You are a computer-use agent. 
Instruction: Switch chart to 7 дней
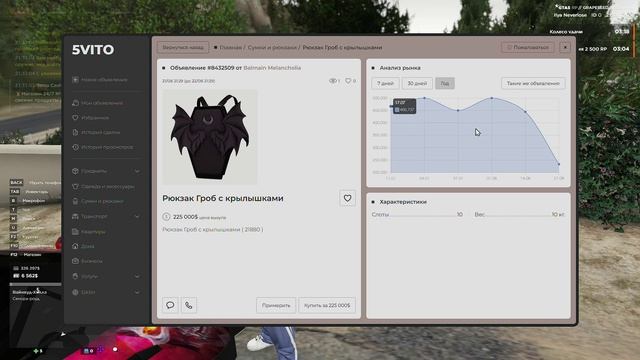(385, 83)
